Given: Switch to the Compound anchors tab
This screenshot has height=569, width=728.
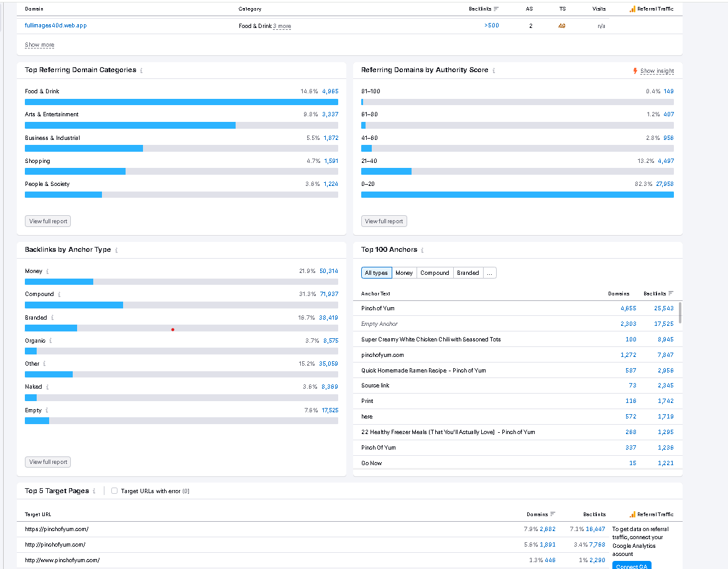Looking at the screenshot, I should click(435, 273).
